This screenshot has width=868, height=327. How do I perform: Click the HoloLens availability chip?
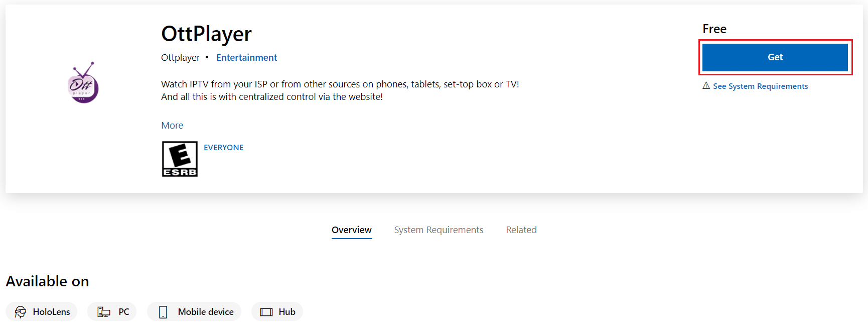41,311
